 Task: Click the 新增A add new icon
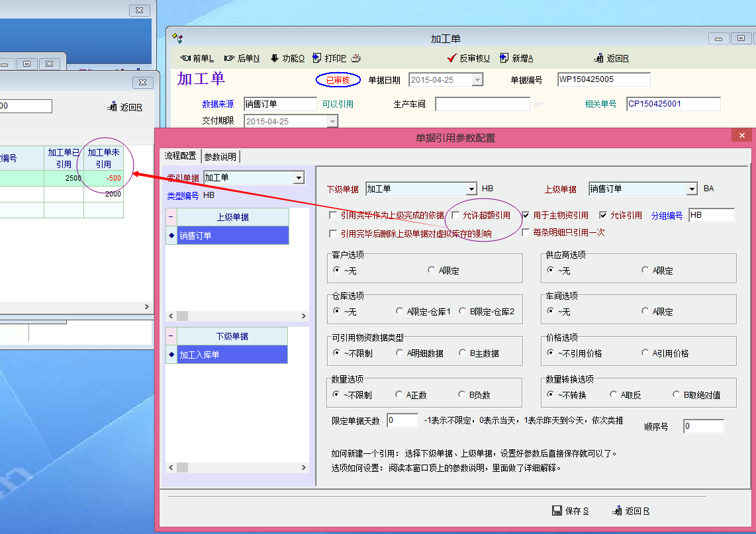tap(504, 58)
